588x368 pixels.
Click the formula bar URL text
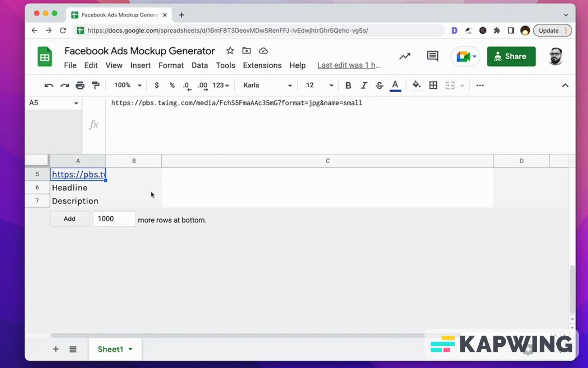(x=237, y=103)
